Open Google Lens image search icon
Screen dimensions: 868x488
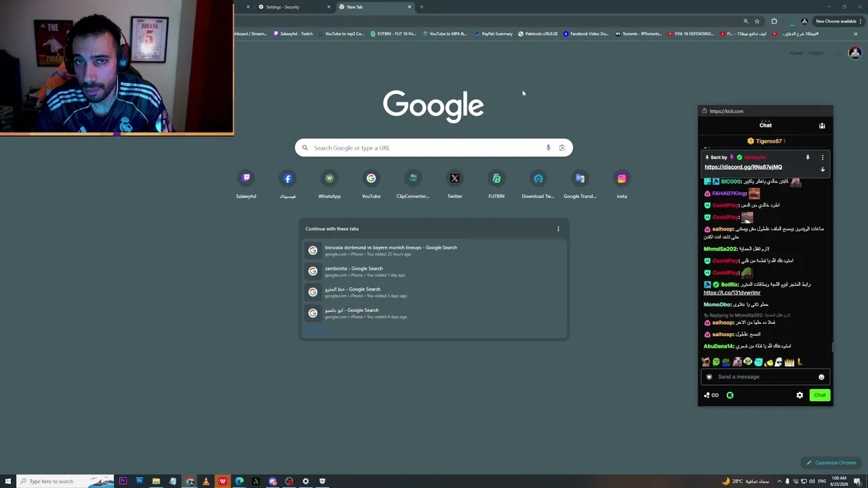562,148
